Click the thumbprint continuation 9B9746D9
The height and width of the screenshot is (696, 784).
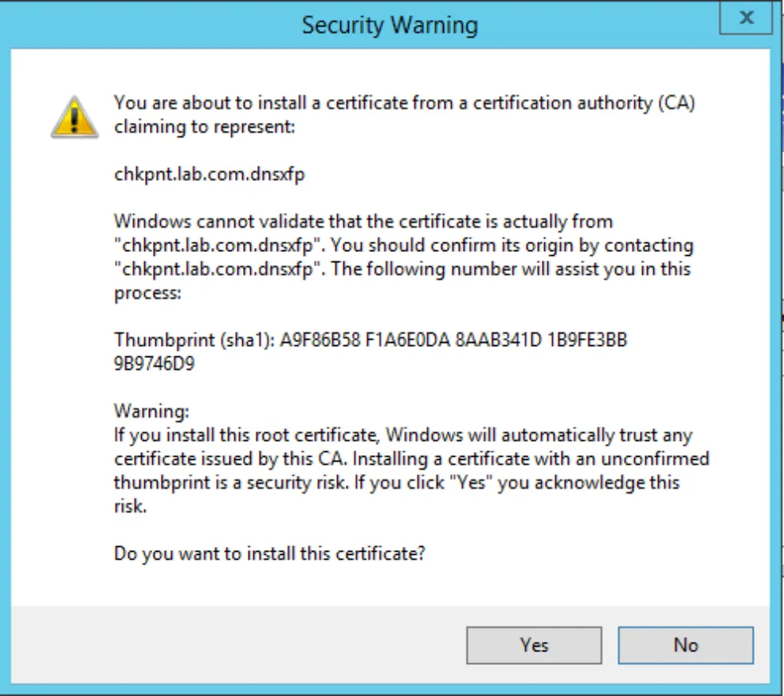(x=154, y=364)
